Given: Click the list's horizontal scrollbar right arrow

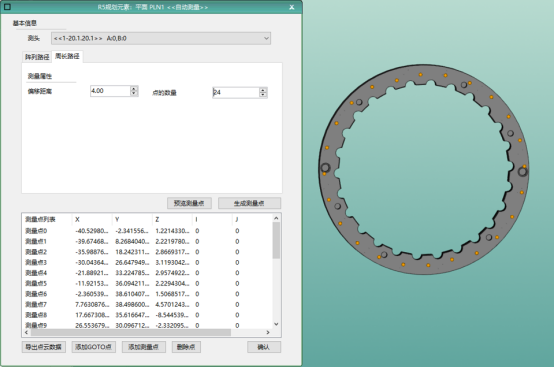Looking at the screenshot, I should click(x=268, y=332).
